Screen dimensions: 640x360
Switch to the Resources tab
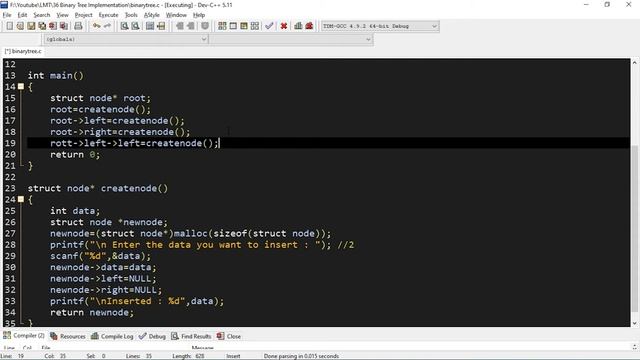[68, 336]
